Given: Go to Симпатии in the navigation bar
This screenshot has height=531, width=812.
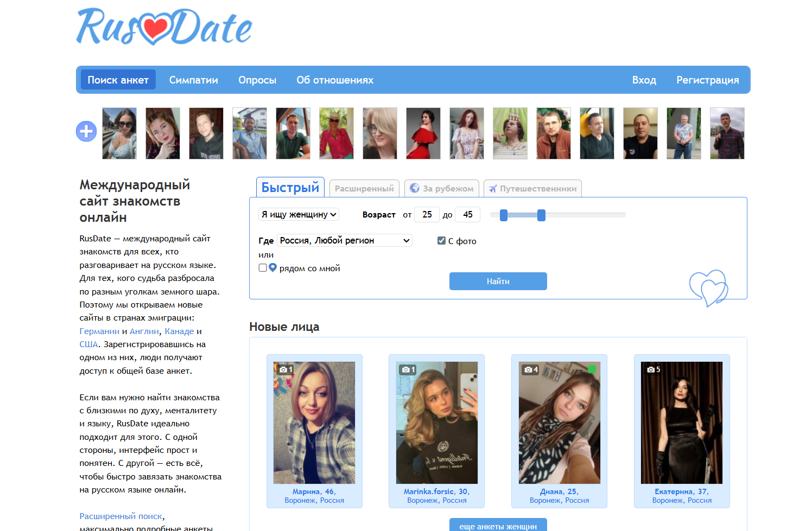Looking at the screenshot, I should pos(194,80).
